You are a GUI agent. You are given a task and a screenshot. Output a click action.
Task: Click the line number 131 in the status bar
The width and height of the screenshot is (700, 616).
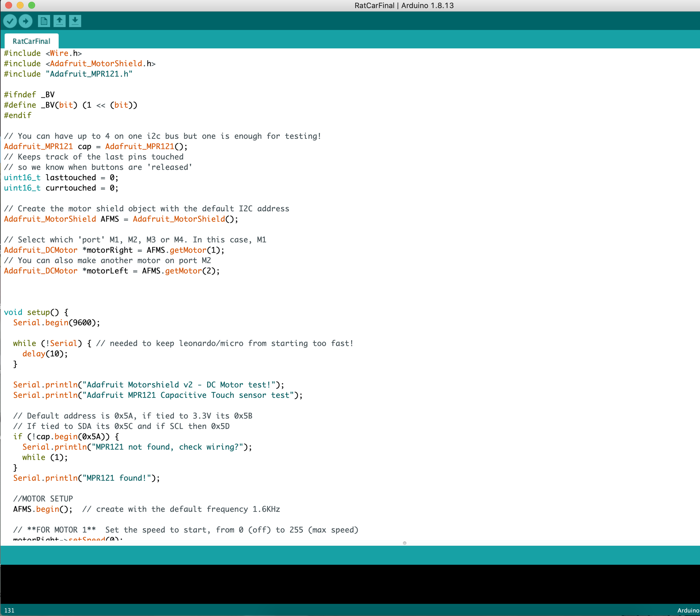[x=9, y=610]
